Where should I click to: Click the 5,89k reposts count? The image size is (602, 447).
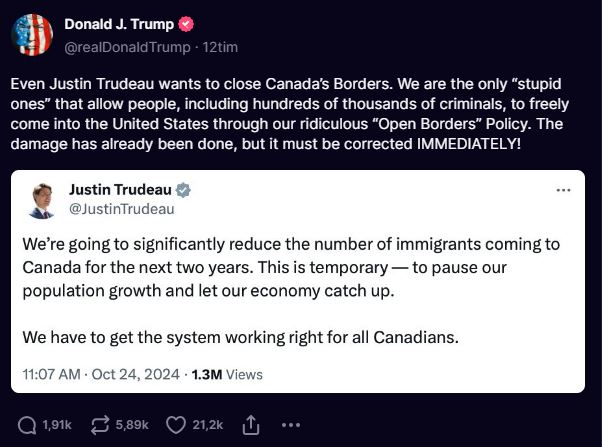click(x=132, y=424)
